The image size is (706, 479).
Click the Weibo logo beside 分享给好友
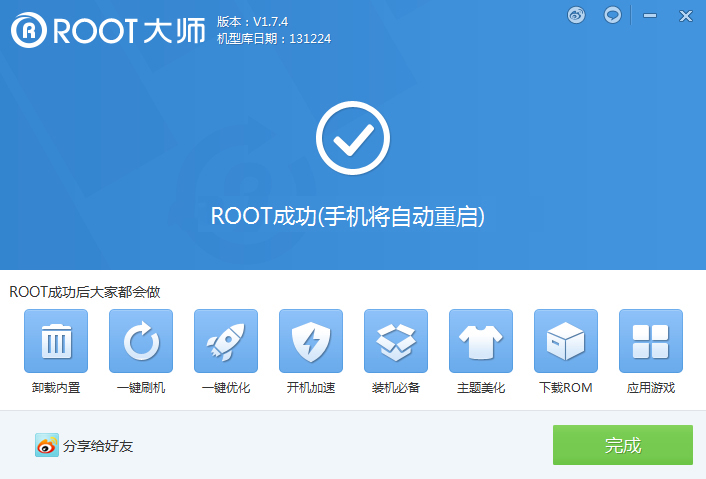47,445
